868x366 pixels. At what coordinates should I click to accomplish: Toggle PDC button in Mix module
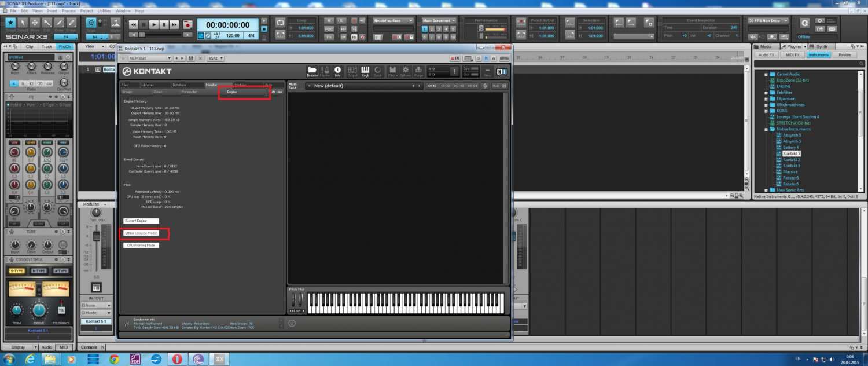[x=329, y=29]
